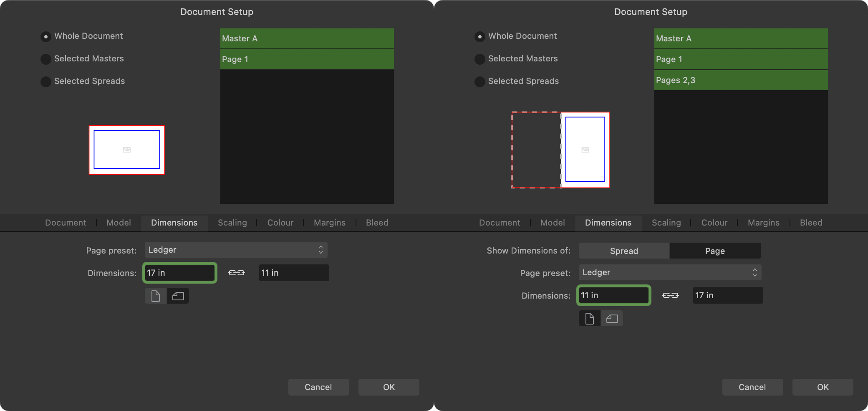Viewport: 868px width, 411px height.
Task: Cancel the right Document Setup dialog
Action: click(x=752, y=387)
